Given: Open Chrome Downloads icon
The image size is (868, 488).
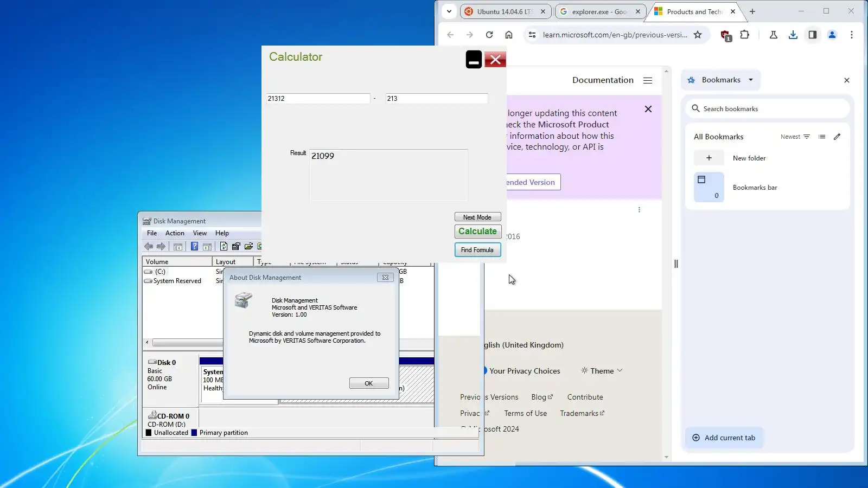Looking at the screenshot, I should point(793,35).
